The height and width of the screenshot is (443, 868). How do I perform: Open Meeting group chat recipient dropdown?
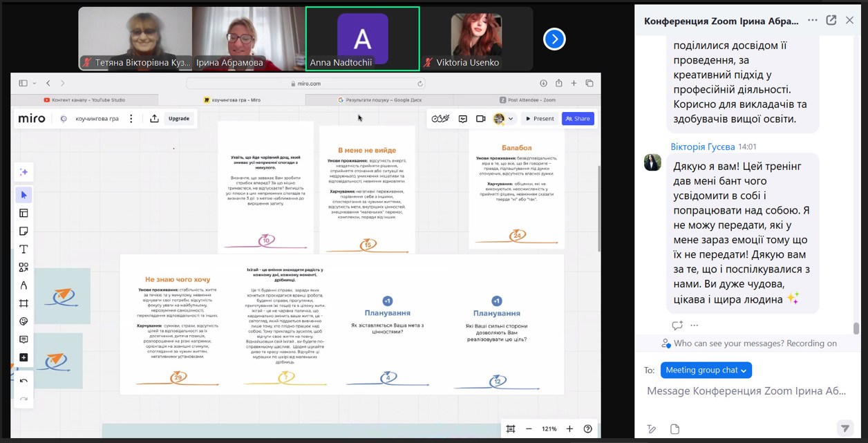pyautogui.click(x=706, y=370)
